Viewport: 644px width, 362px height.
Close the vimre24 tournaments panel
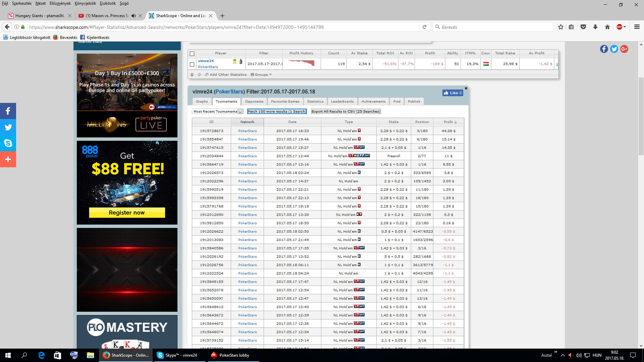pyautogui.click(x=466, y=88)
